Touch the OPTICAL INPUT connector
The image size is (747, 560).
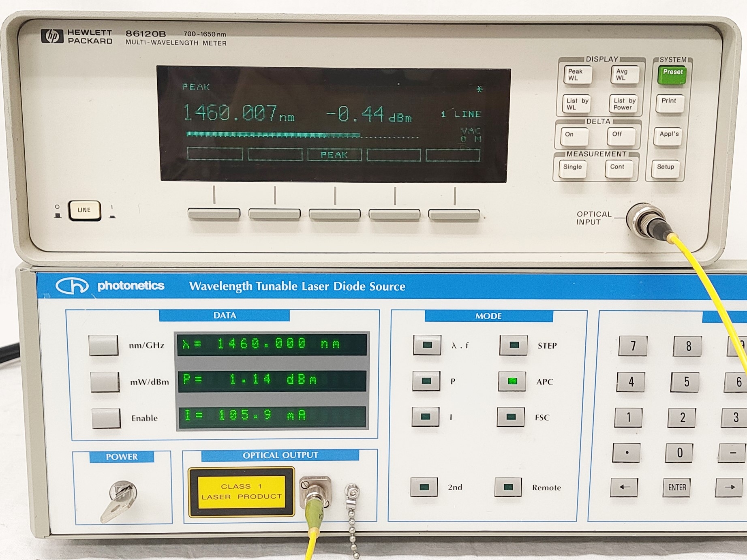(645, 221)
